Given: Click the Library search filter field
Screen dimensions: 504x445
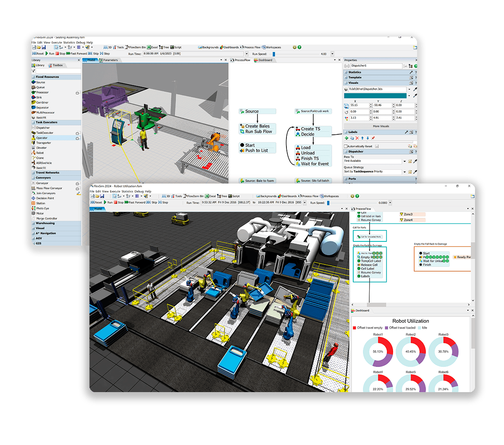Looking at the screenshot, I should pos(58,71).
